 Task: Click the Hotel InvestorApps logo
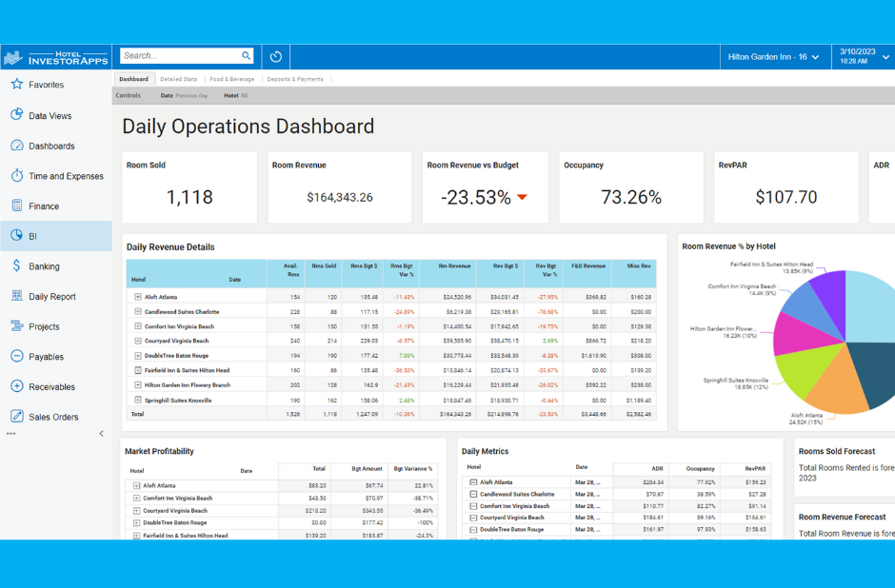[x=56, y=57]
